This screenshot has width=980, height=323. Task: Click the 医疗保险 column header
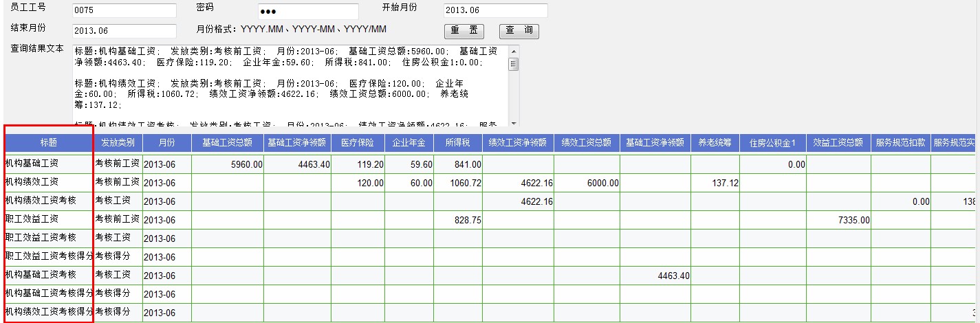(x=358, y=143)
